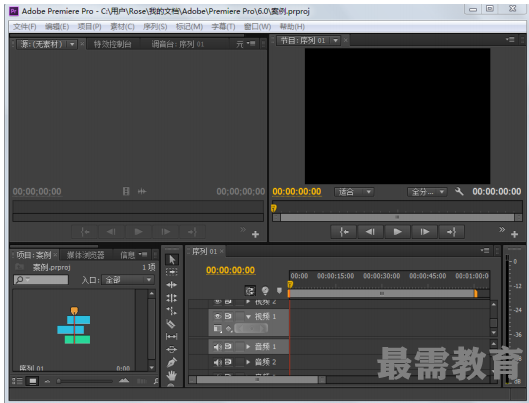
Task: Toggle Audio 2 sync lock
Action: coord(228,362)
